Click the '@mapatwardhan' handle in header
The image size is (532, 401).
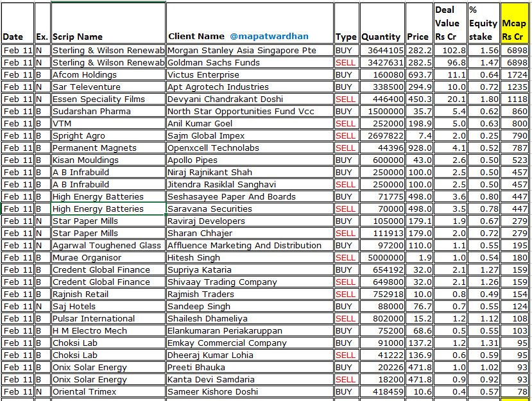coord(269,37)
